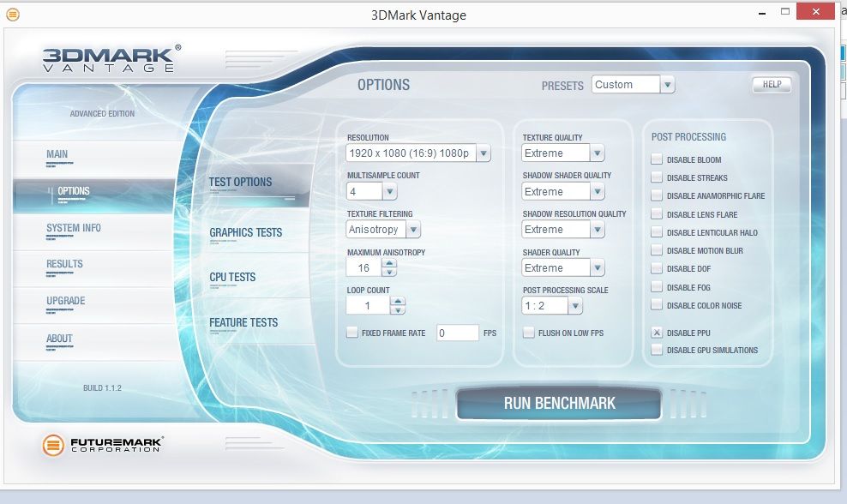Screen dimensions: 847x504
Task: Minimize the 3DMark Vantage window
Action: pos(762,12)
